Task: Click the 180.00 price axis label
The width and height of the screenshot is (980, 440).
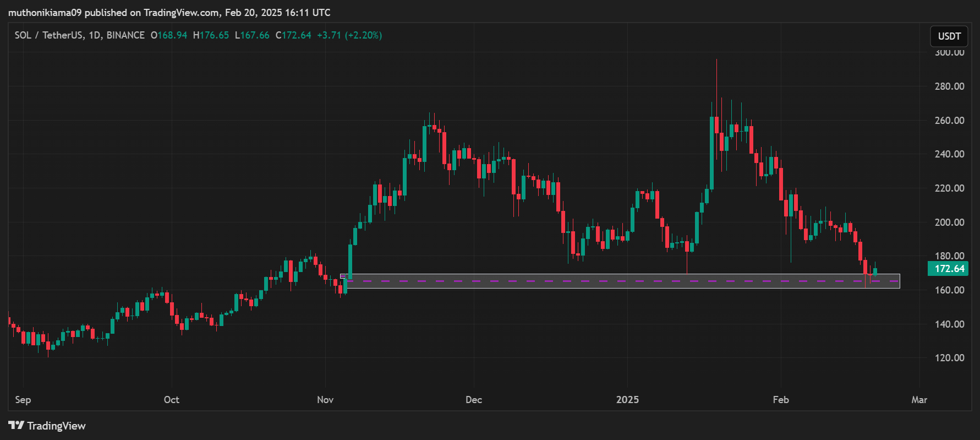Action: click(949, 256)
